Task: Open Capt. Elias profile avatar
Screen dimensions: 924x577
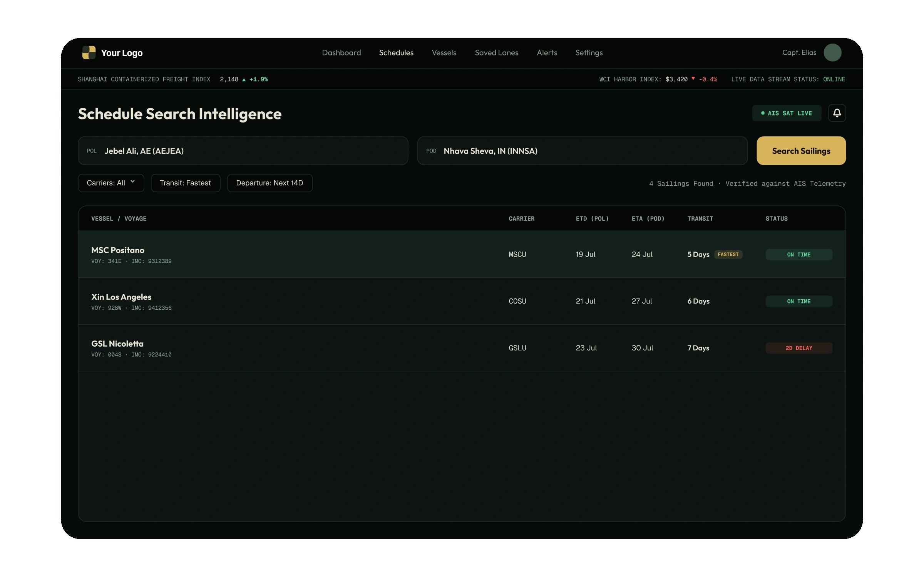Action: click(x=832, y=53)
